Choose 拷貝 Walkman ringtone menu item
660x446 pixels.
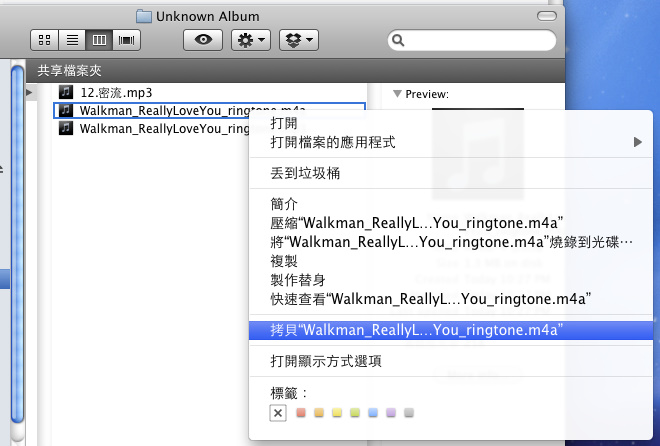(x=450, y=330)
